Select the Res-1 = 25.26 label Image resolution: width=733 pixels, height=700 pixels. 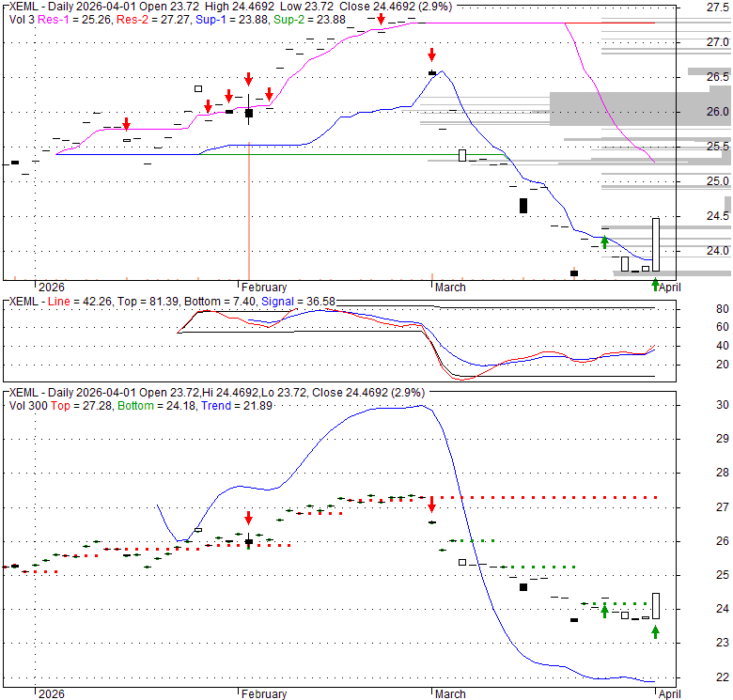(x=71, y=20)
